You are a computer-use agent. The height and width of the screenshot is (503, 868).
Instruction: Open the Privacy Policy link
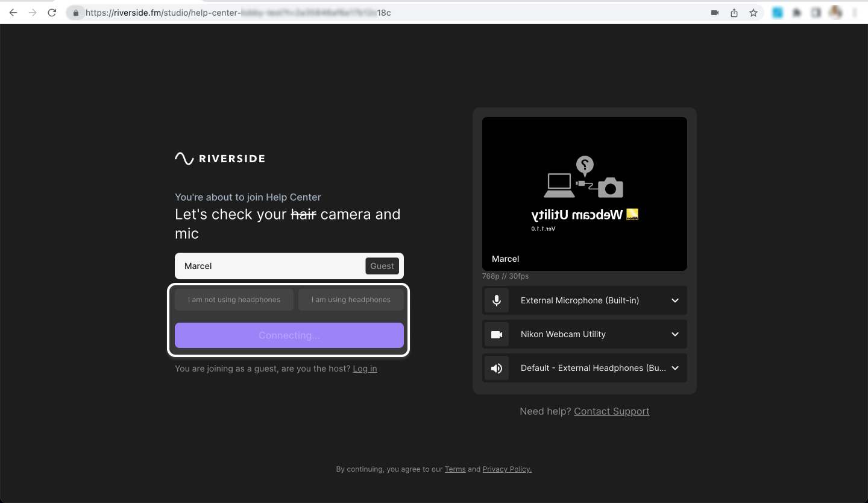(x=507, y=469)
